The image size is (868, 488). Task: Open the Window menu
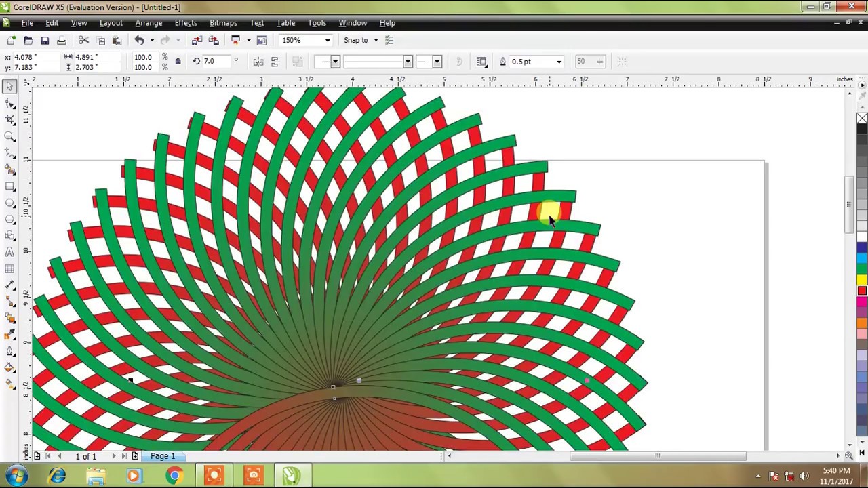[x=353, y=23]
